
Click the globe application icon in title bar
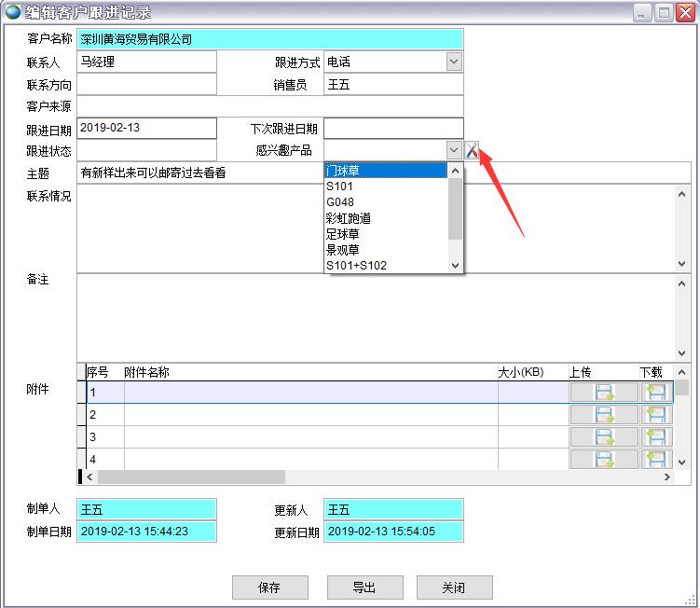click(13, 12)
